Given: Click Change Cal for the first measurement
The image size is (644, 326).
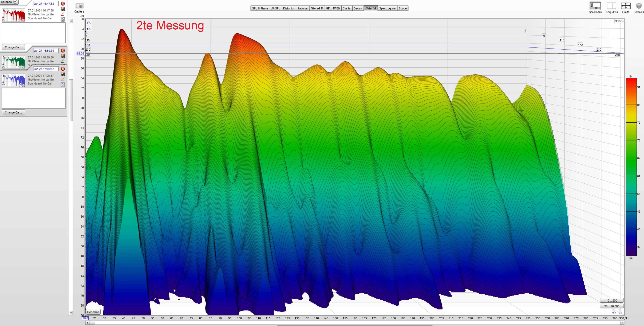Looking at the screenshot, I should [13, 47].
